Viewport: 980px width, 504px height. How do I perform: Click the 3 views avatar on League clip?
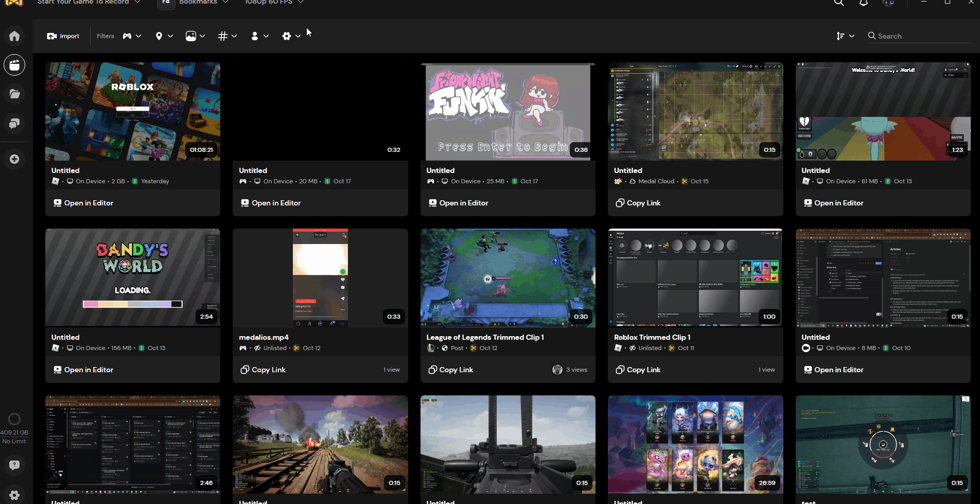(557, 370)
